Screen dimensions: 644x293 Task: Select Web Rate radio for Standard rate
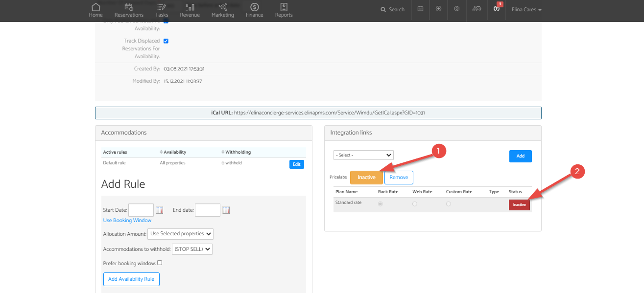pos(415,204)
